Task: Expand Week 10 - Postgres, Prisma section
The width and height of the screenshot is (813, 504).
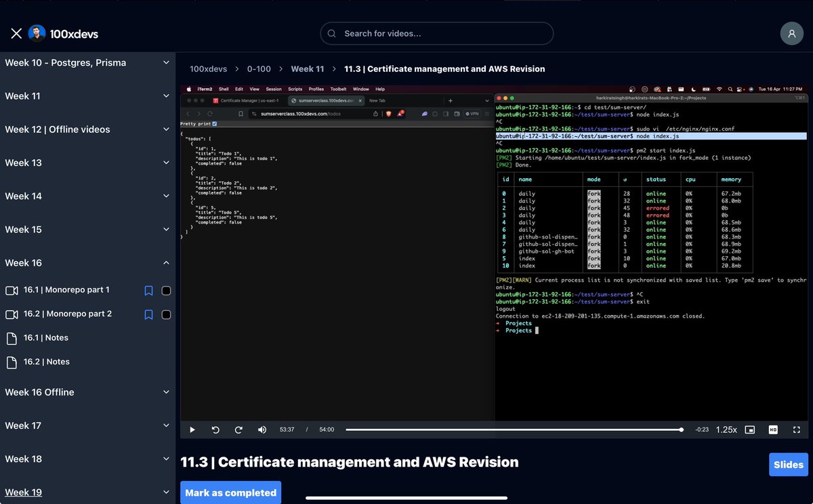Action: pos(87,63)
